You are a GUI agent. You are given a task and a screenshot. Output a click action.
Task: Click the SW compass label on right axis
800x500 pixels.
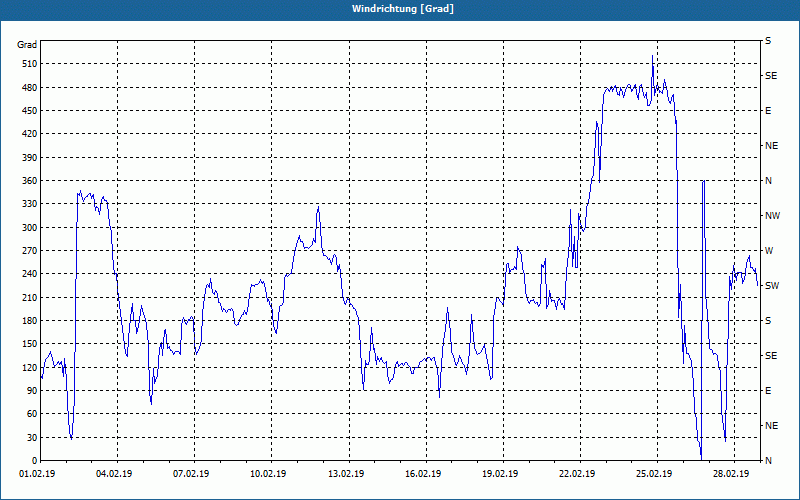772,286
